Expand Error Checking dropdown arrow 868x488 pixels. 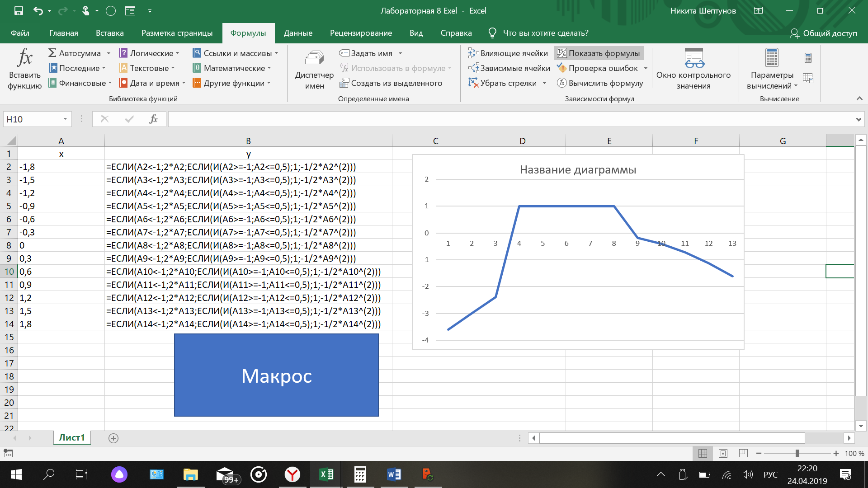point(646,68)
